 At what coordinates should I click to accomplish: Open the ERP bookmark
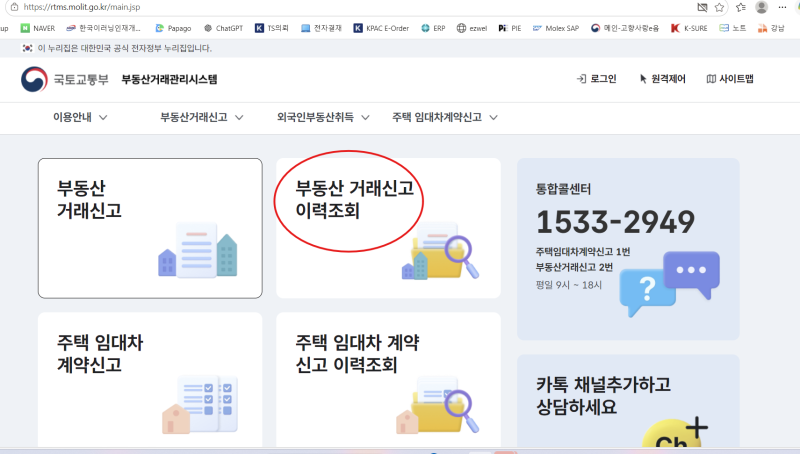pyautogui.click(x=433, y=28)
